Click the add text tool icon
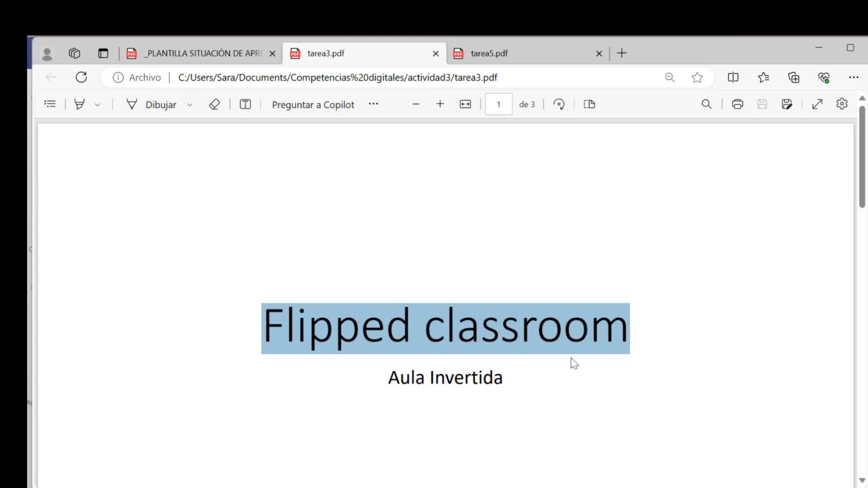868x488 pixels. coord(245,104)
